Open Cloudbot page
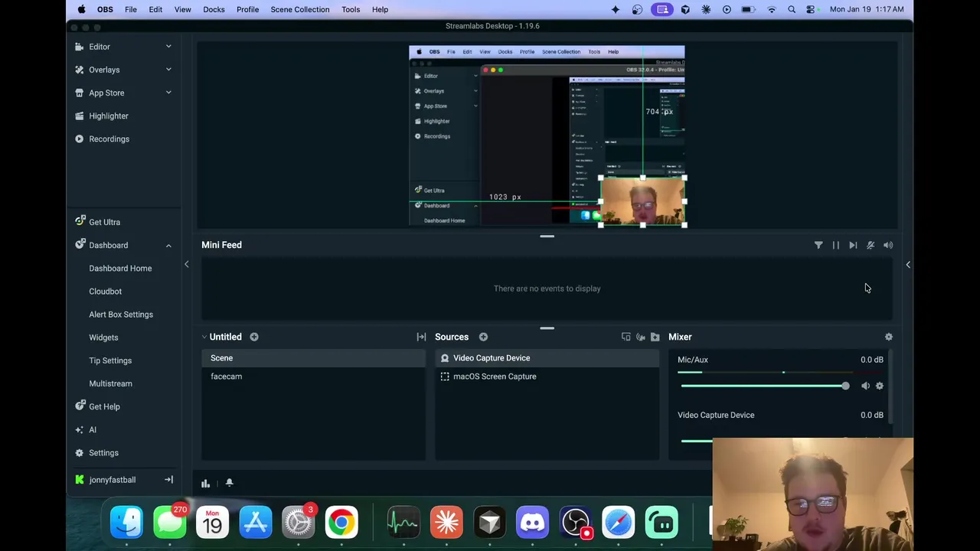The image size is (980, 551). (105, 292)
